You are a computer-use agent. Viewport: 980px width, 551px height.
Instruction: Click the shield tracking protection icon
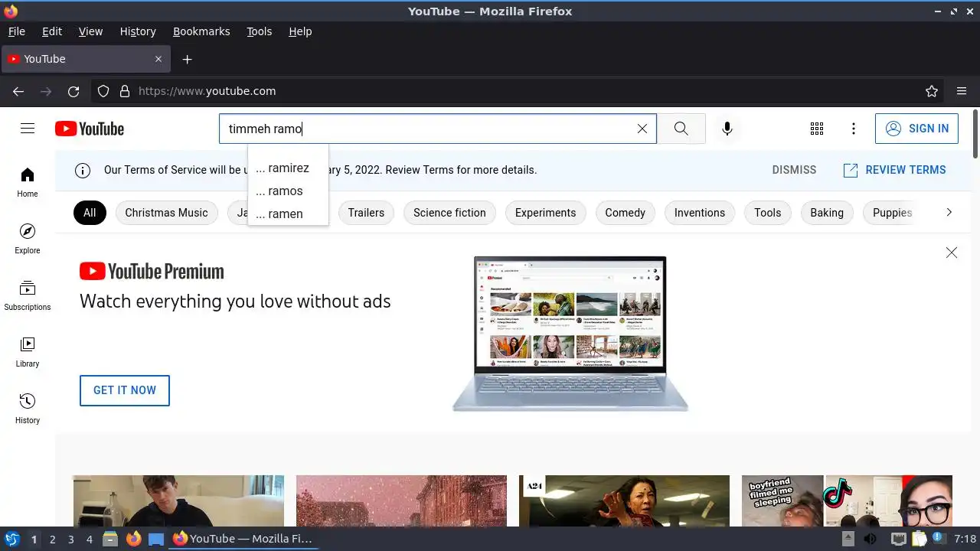pos(103,91)
